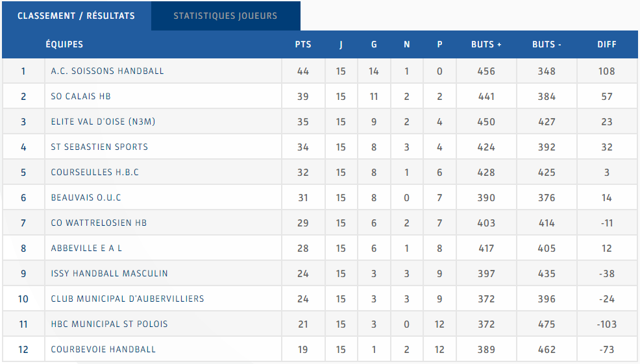Click Elite Val d'Oise (N3M) team
The image size is (640, 364).
point(103,122)
